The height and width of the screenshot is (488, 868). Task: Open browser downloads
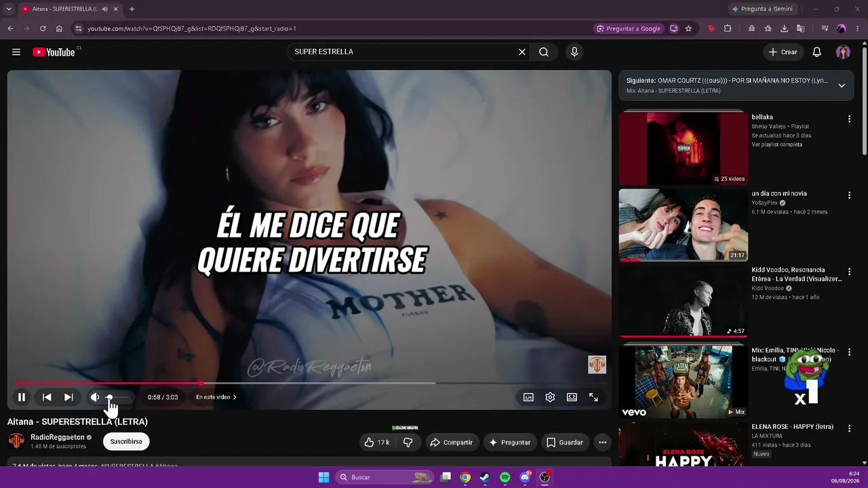(785, 28)
